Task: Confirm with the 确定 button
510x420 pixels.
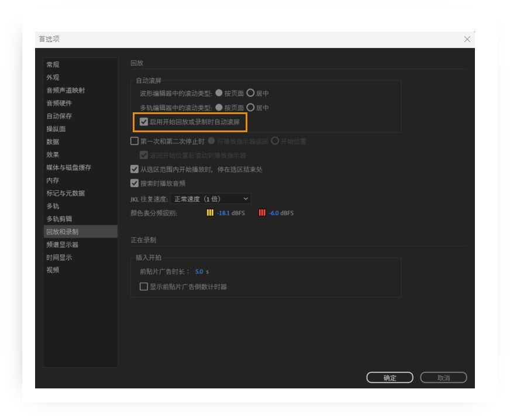Action: click(390, 378)
